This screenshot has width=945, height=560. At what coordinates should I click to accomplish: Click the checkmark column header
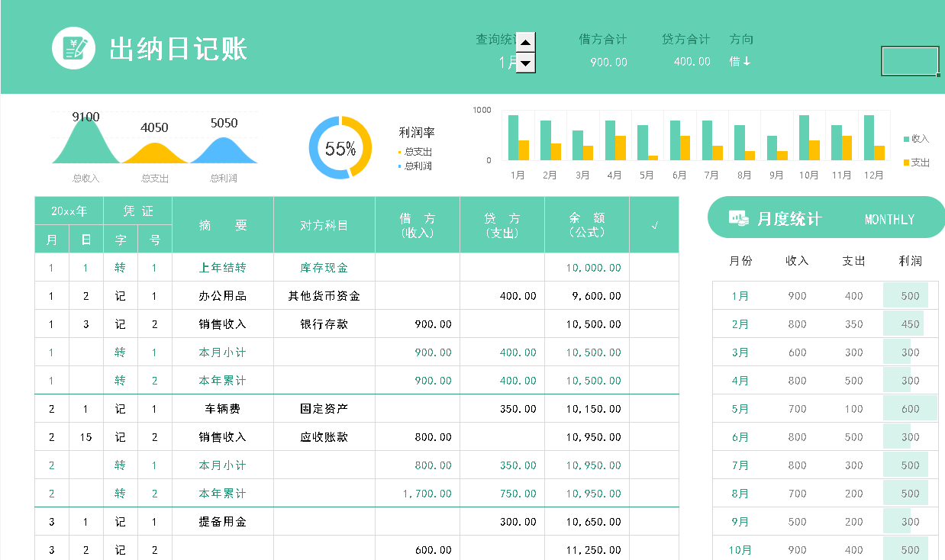[x=653, y=225]
